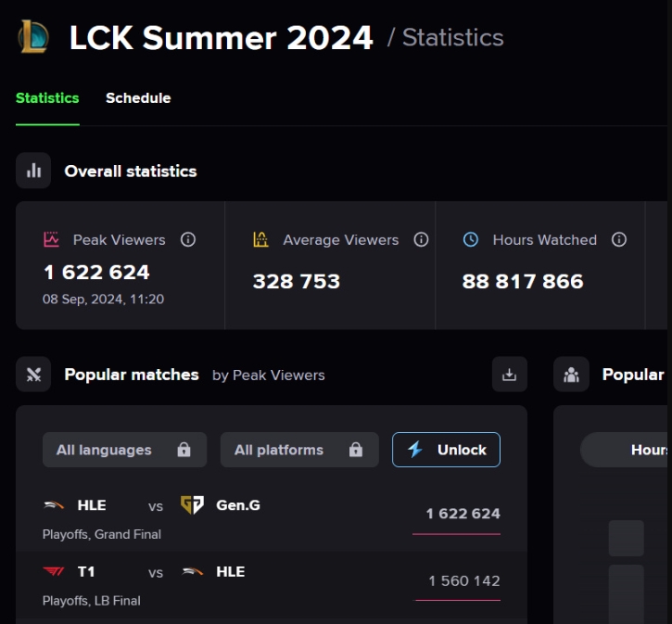Show info tooltip for Hours Watched

point(619,239)
